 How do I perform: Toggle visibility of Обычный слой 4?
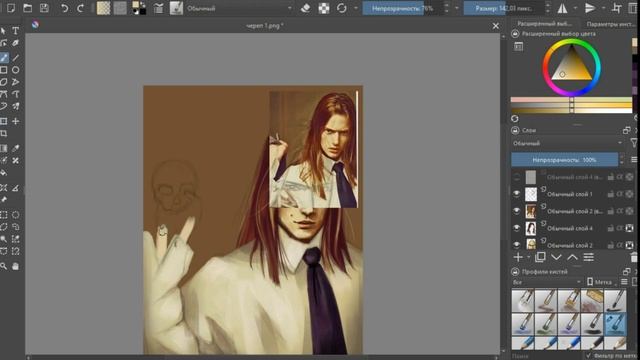[x=517, y=228]
